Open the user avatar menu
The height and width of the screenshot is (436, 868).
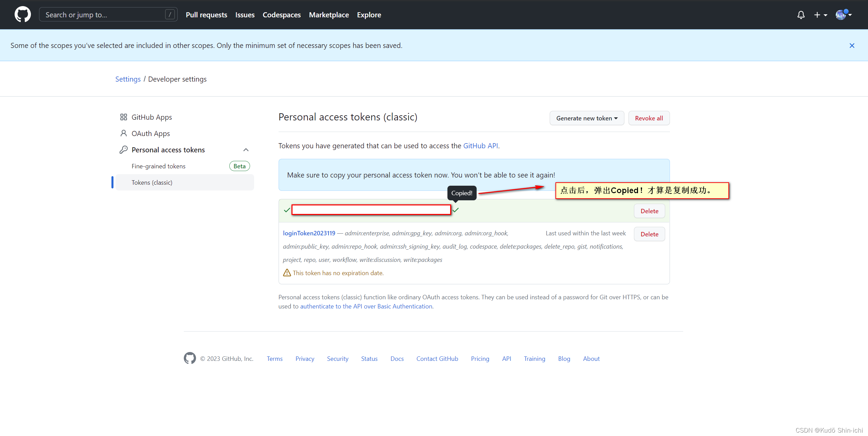click(844, 15)
